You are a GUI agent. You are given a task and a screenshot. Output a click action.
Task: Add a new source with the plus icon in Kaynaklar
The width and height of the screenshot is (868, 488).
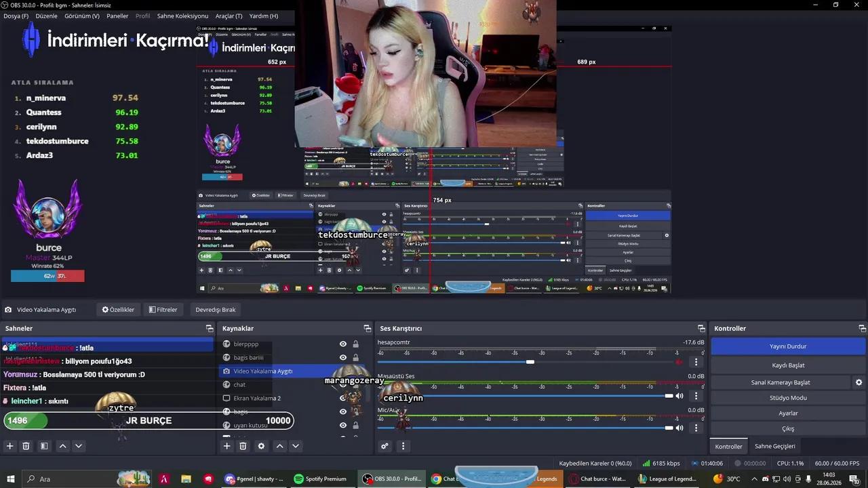point(227,446)
